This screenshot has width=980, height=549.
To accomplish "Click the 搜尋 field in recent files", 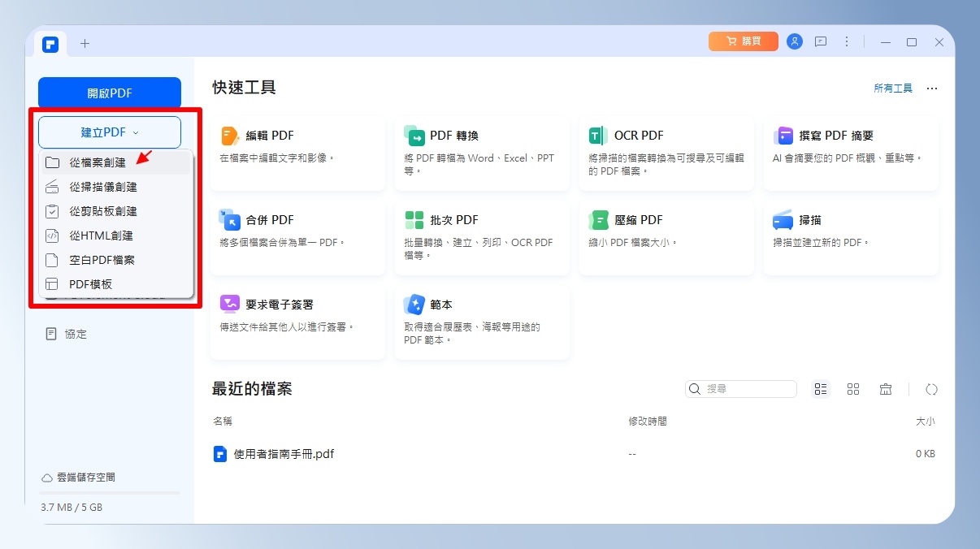I will pos(741,389).
